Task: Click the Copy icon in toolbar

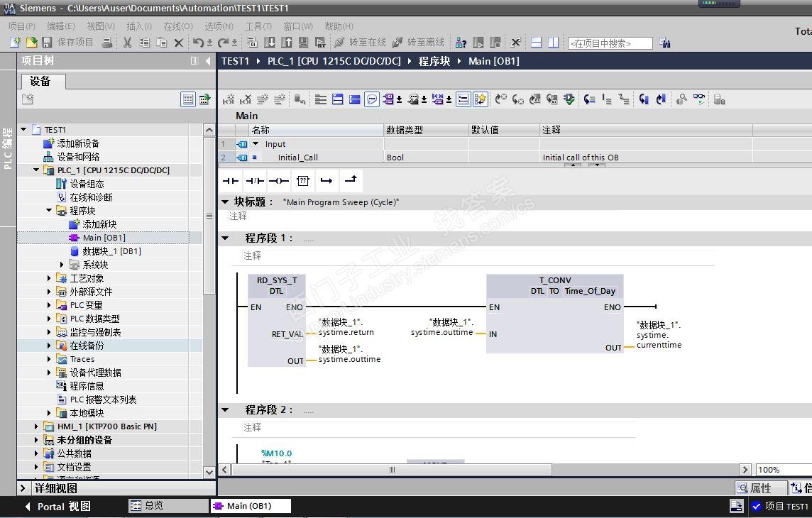Action: pyautogui.click(x=145, y=43)
